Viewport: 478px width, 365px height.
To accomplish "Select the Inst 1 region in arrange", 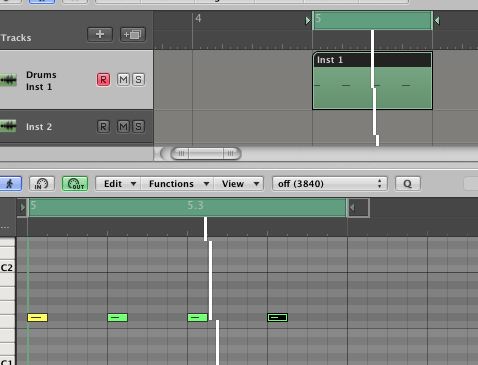I will point(372,80).
